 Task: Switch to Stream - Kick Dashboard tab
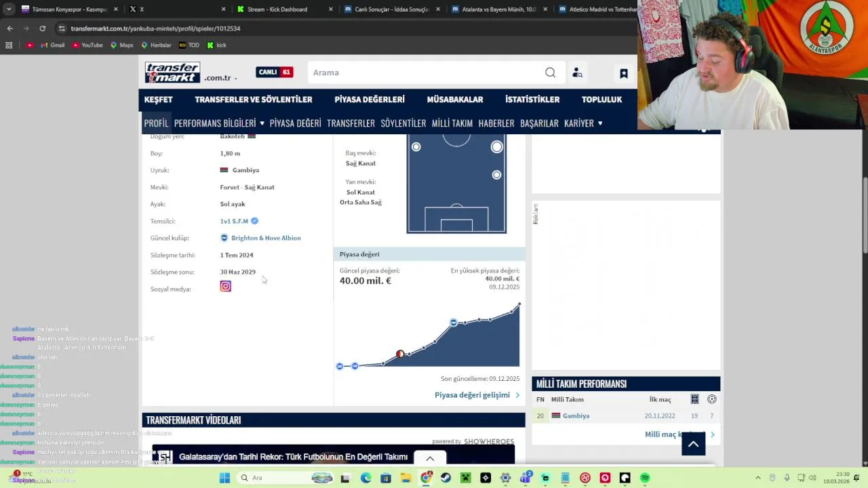(x=277, y=9)
